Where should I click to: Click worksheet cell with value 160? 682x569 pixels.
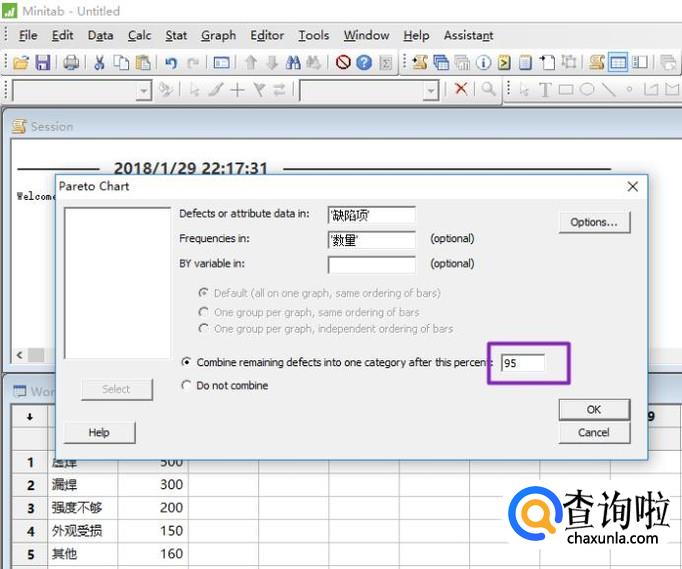153,554
